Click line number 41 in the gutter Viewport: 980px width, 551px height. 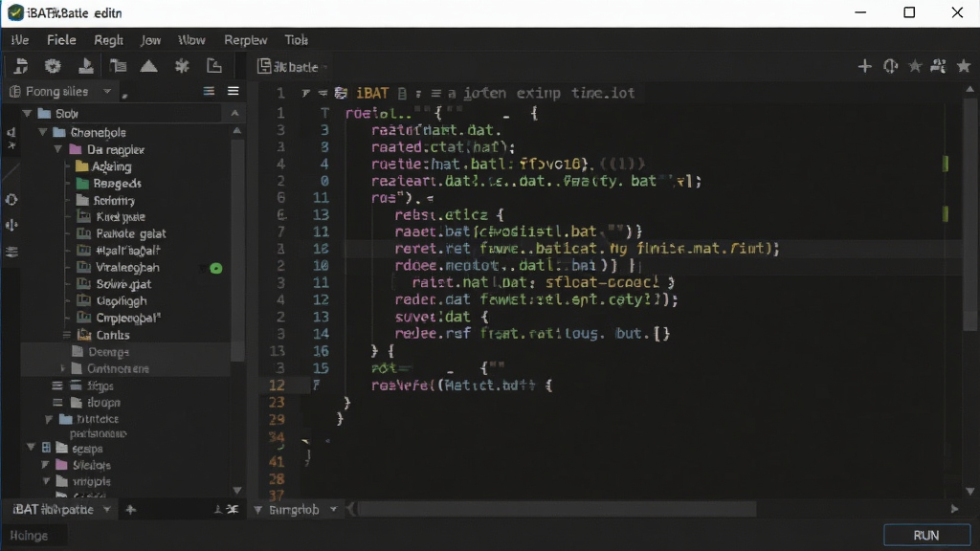(x=277, y=462)
